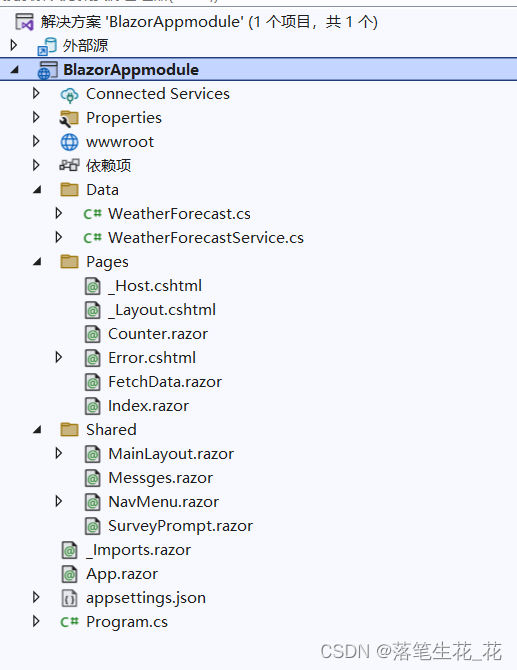The height and width of the screenshot is (670, 517).
Task: Click the file icon of SurveyPrompt.razor
Action: pos(93,526)
